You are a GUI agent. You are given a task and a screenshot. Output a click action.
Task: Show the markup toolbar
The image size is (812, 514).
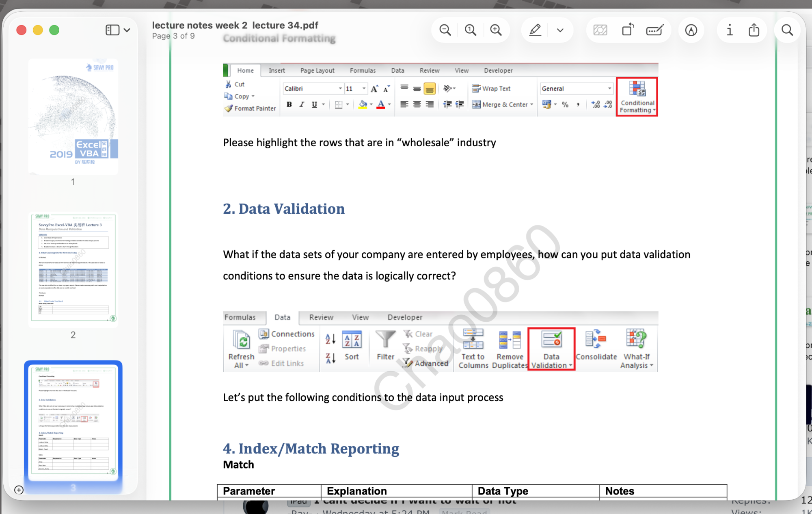pyautogui.click(x=691, y=30)
